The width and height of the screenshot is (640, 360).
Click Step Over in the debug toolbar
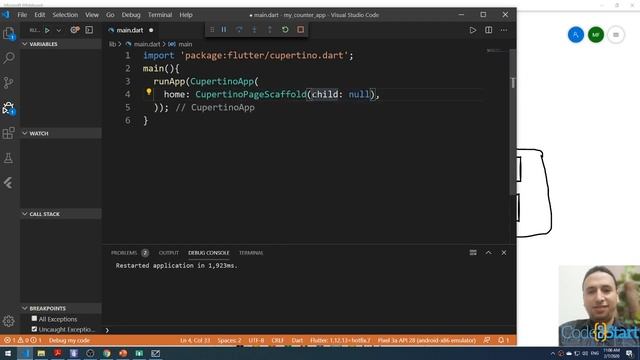tap(239, 30)
